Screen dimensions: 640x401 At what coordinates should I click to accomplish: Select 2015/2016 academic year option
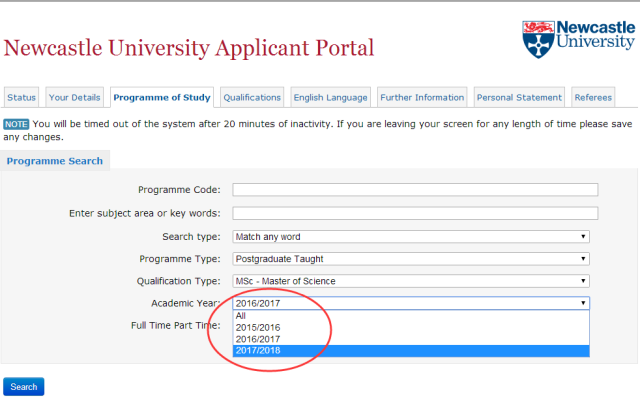[x=411, y=327]
